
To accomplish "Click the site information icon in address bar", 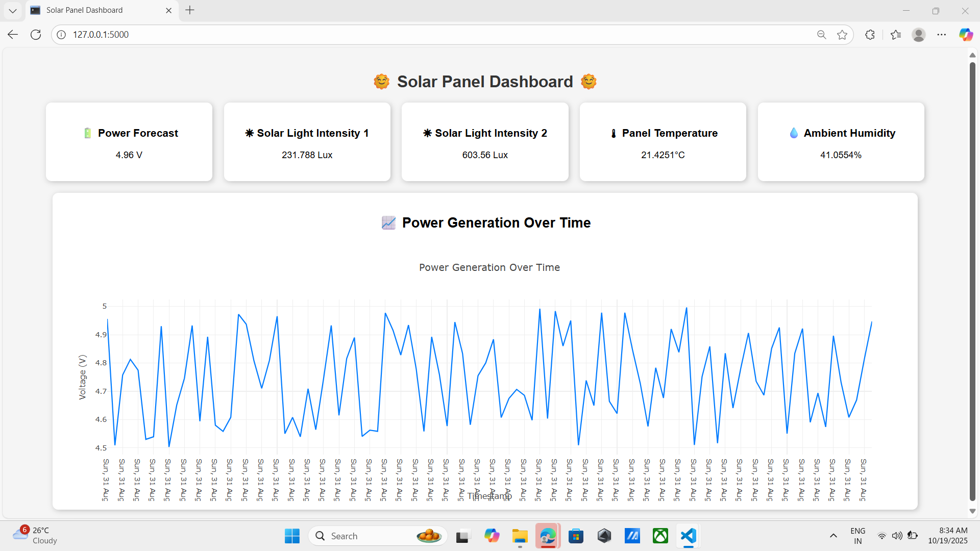I will point(61,34).
